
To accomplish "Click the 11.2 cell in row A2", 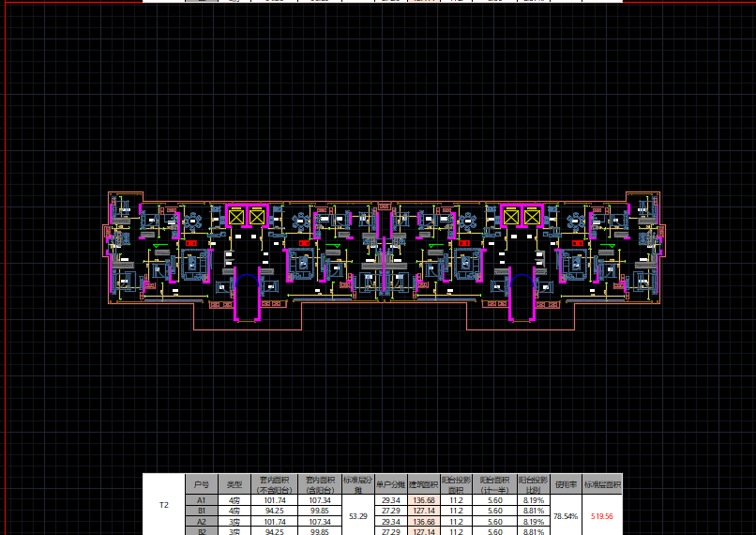I will pyautogui.click(x=456, y=522).
